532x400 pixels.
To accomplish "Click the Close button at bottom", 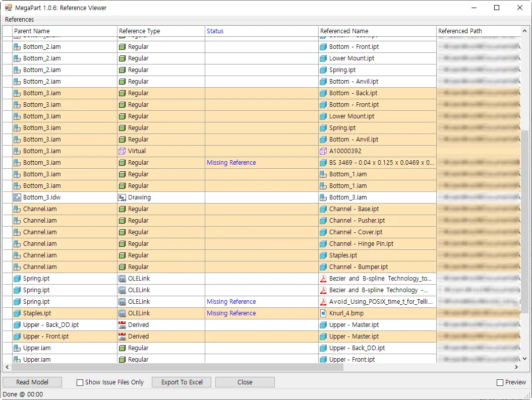I will pos(245,382).
